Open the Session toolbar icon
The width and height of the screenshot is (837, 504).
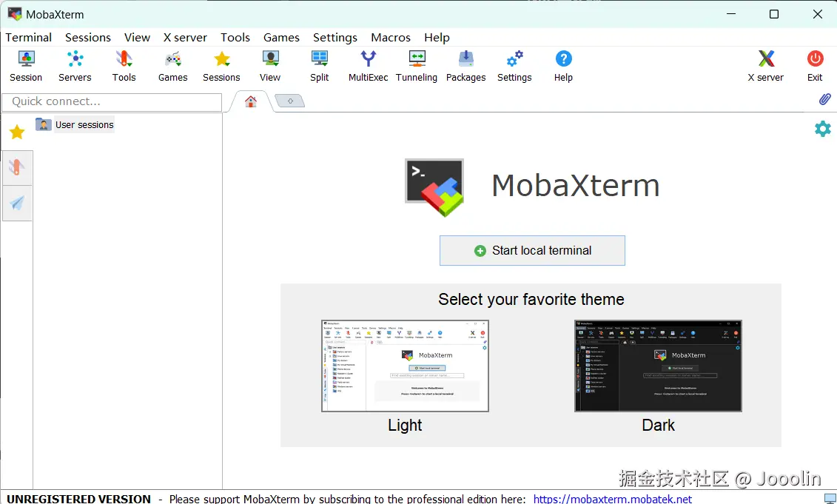pyautogui.click(x=26, y=58)
